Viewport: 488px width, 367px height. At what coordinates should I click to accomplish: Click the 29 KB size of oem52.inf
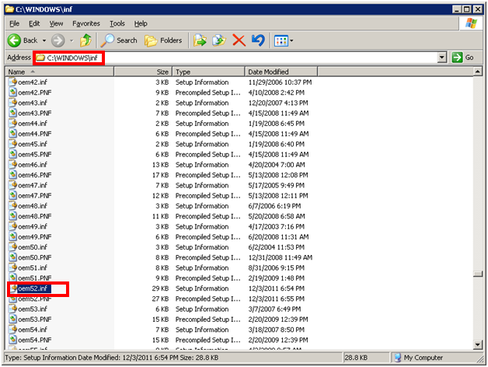pyautogui.click(x=160, y=289)
